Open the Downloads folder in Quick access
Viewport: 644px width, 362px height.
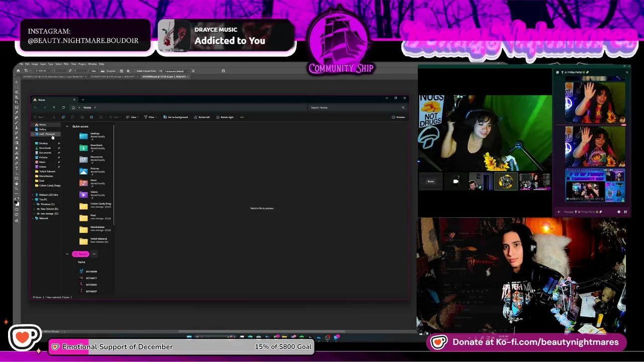click(x=94, y=148)
